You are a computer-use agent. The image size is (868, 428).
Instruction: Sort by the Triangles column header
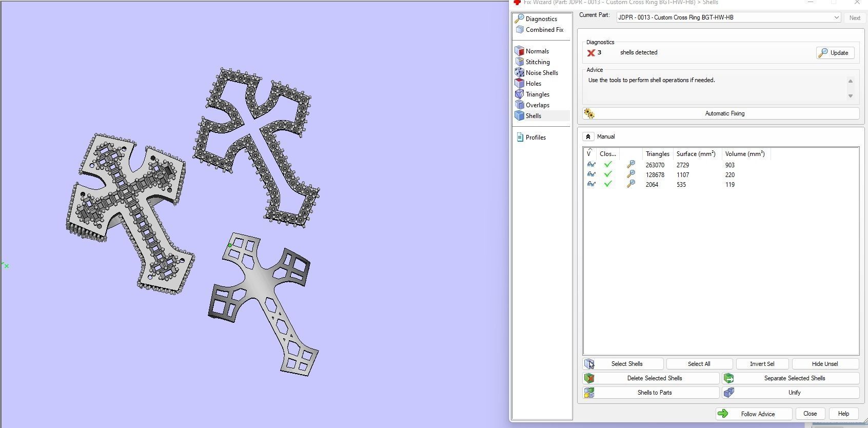657,154
